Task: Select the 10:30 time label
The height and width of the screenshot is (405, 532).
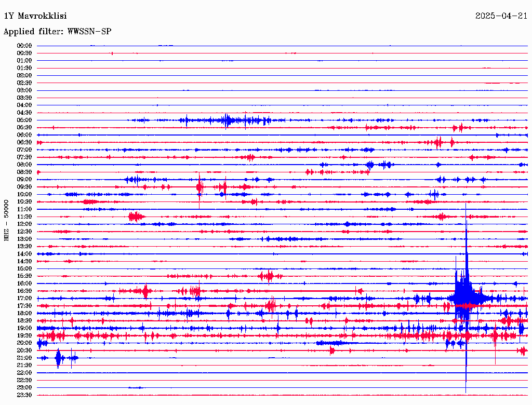Action: (x=24, y=202)
